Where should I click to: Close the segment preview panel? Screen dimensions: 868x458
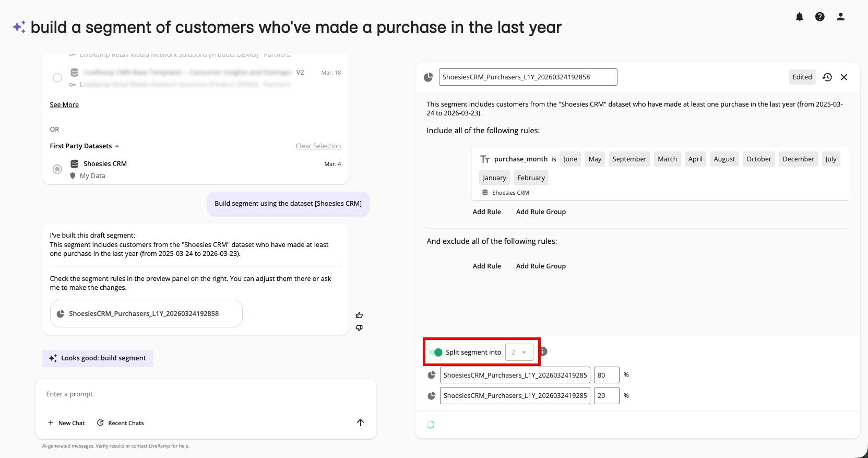[844, 77]
